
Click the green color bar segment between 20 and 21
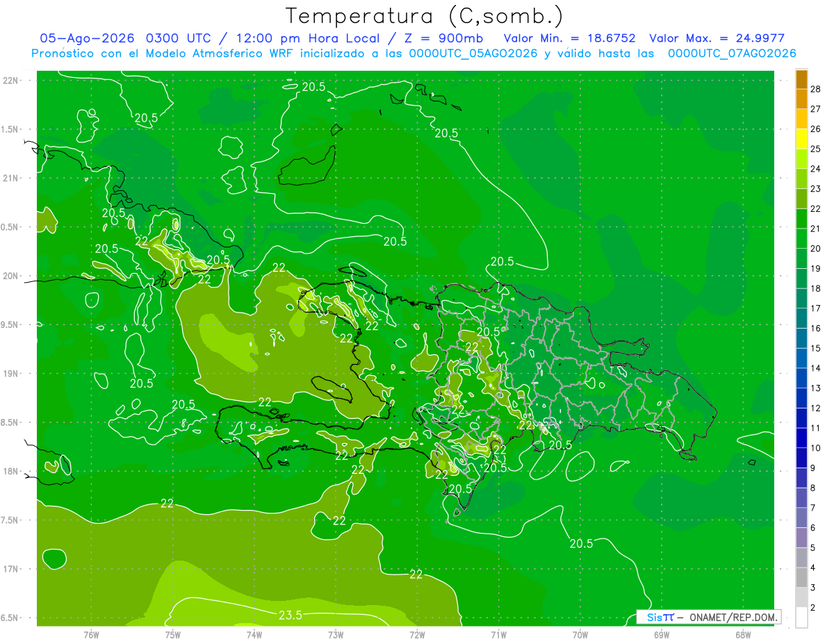click(x=801, y=238)
